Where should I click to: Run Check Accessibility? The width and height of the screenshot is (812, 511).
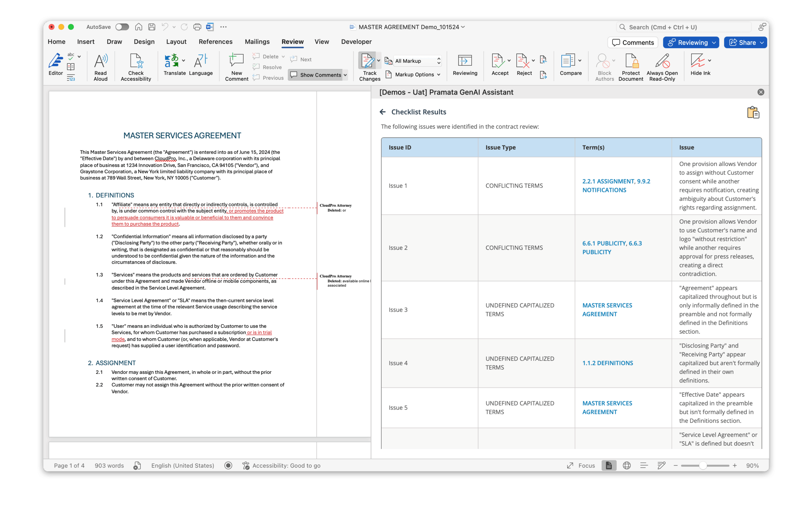(136, 67)
